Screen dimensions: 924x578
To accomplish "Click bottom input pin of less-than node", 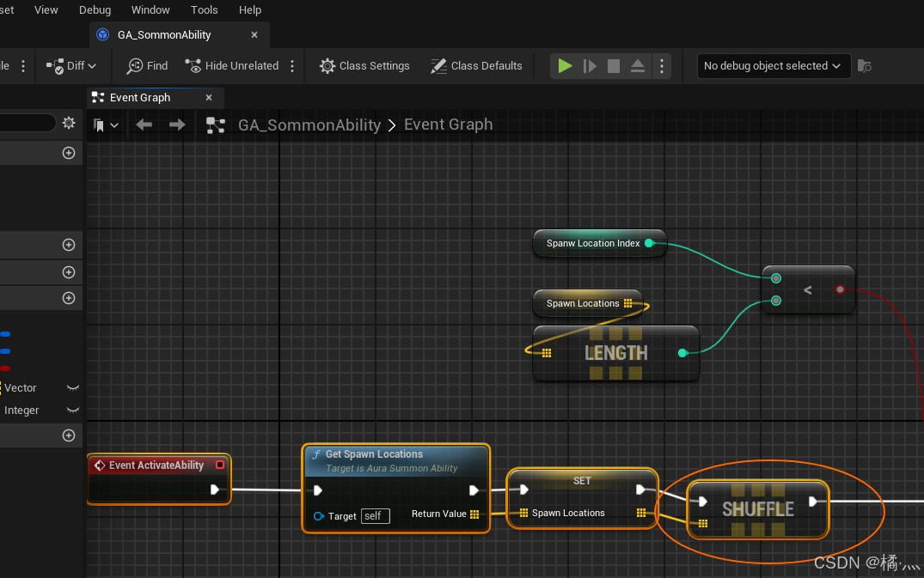I will tap(776, 301).
